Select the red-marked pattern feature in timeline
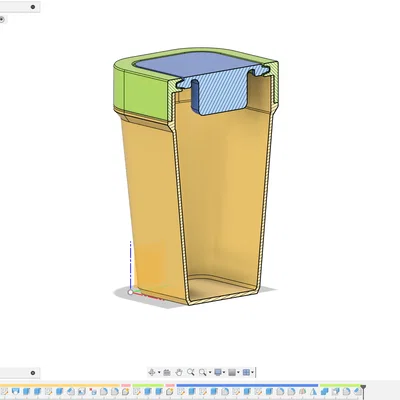Screen dimensions: 400x400 [93, 391]
